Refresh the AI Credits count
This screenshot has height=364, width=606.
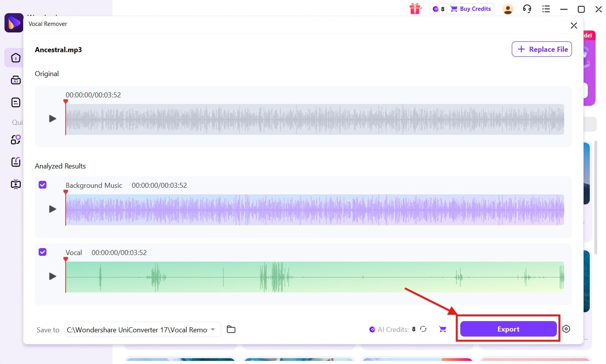(424, 329)
